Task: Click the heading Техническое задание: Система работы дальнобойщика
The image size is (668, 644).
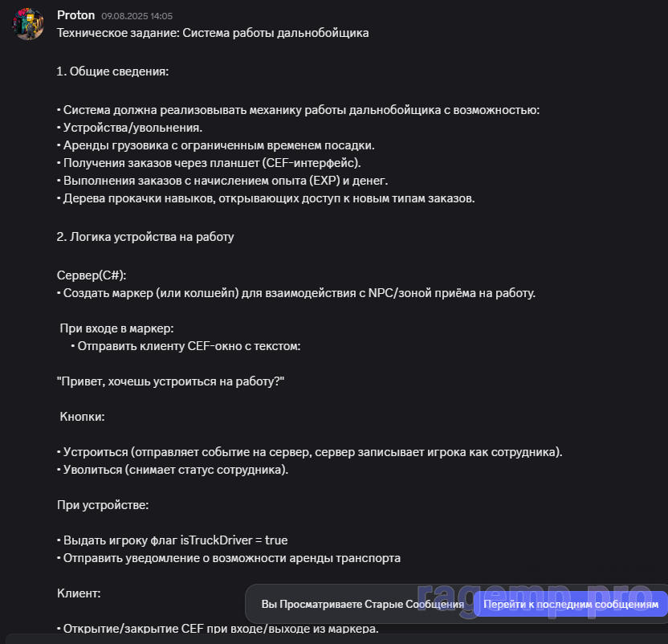Action: [213, 33]
